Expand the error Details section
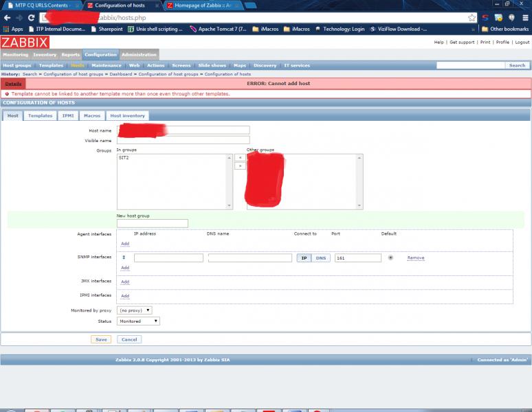 coord(13,83)
